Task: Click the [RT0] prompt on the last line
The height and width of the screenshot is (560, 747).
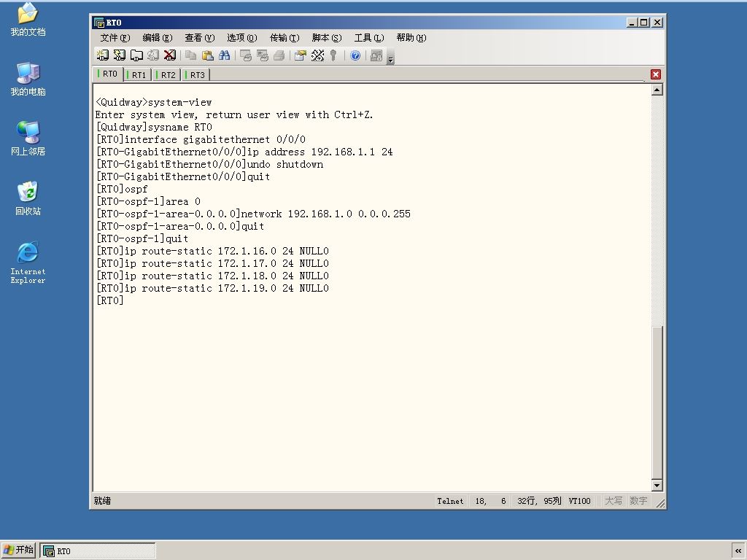Action: [x=110, y=300]
